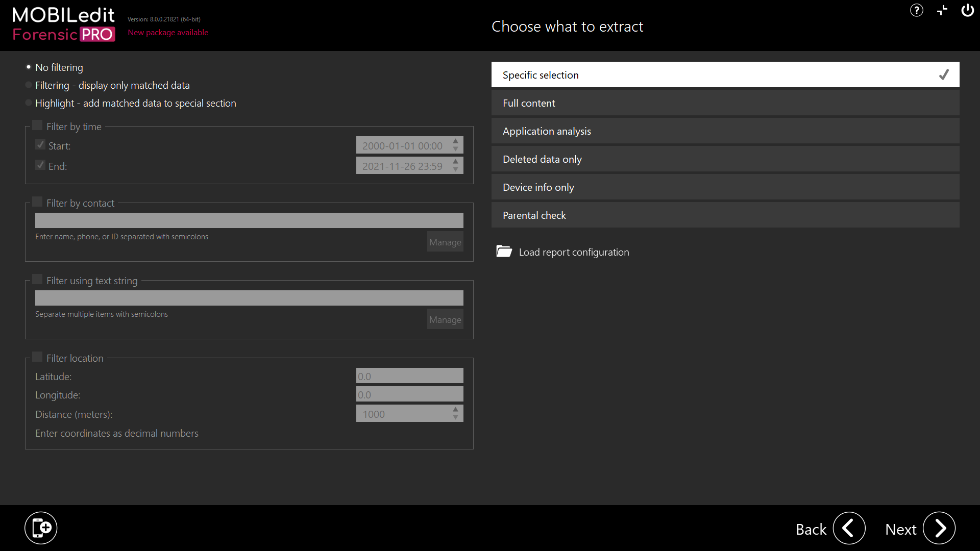Click the power quit icon

pyautogui.click(x=967, y=10)
